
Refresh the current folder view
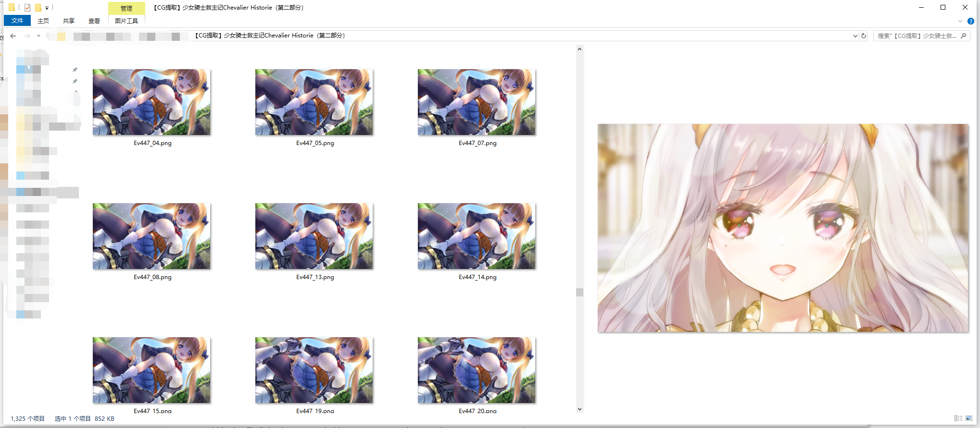click(864, 36)
